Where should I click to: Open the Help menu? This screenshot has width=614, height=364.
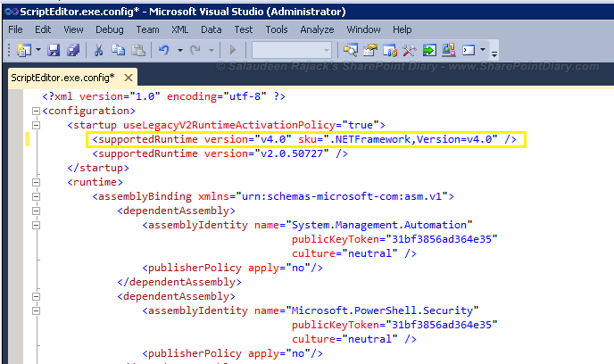pos(402,29)
